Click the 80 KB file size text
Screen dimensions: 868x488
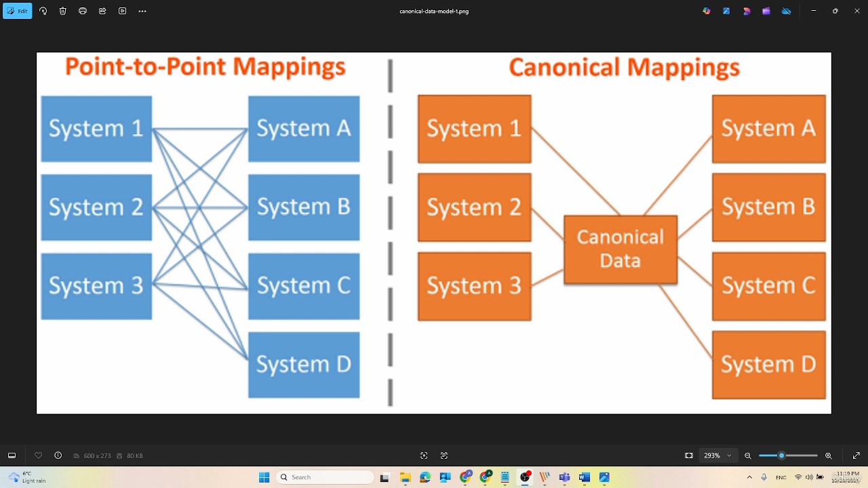(134, 456)
